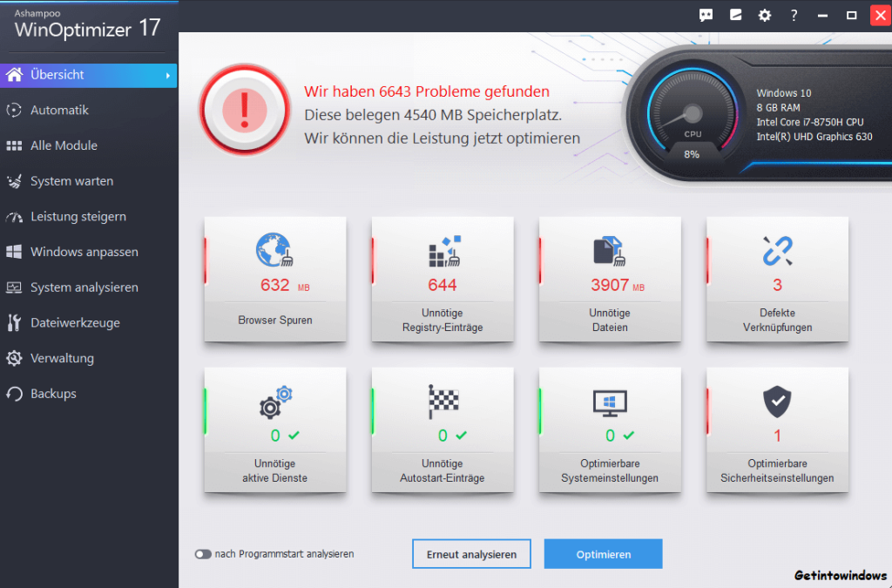Click the Registry-Einträge cleaning icon
This screenshot has width=892, height=588.
(443, 251)
